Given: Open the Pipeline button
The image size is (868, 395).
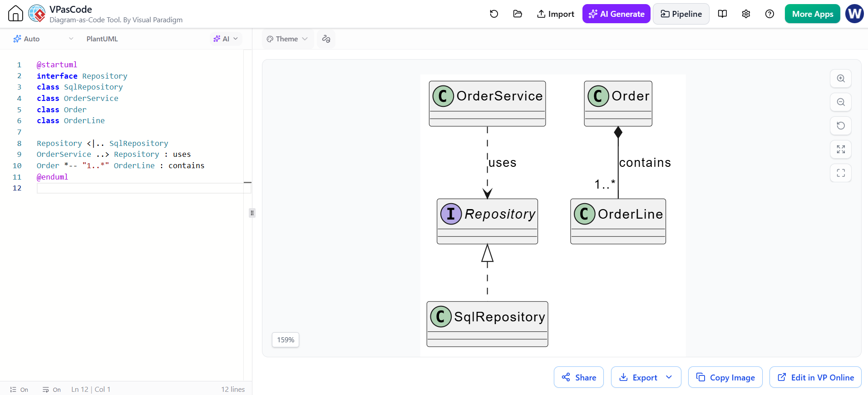Looking at the screenshot, I should [681, 14].
